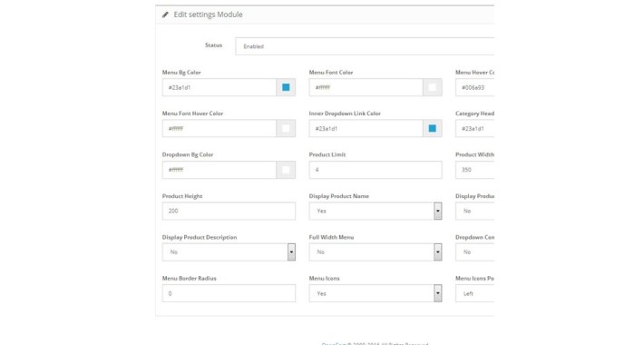Click the Status label
Screen dimensions: 644x345
click(213, 45)
